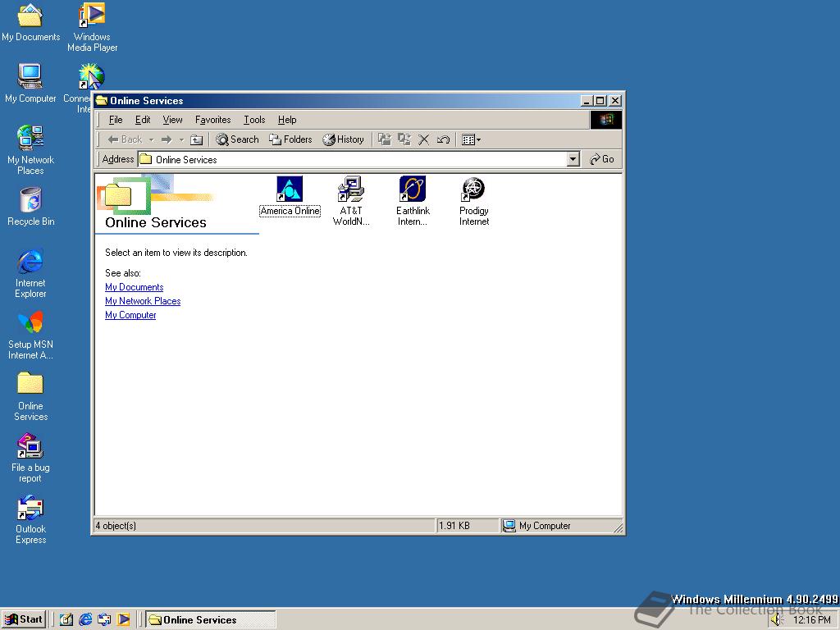This screenshot has width=840, height=630.
Task: Click the Copy To toolbar icon
Action: coord(404,139)
